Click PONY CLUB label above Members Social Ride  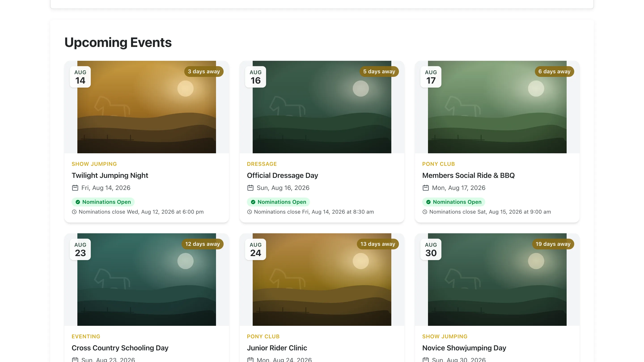[x=439, y=164]
